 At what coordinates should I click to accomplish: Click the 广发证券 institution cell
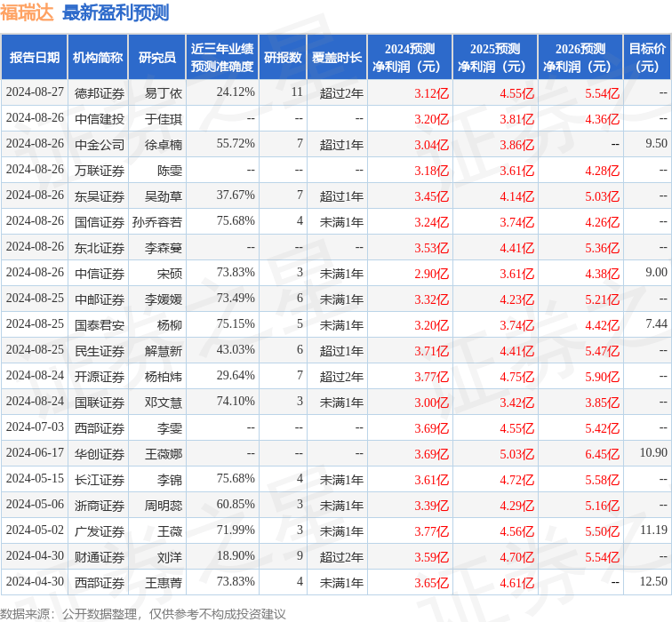click(x=100, y=531)
